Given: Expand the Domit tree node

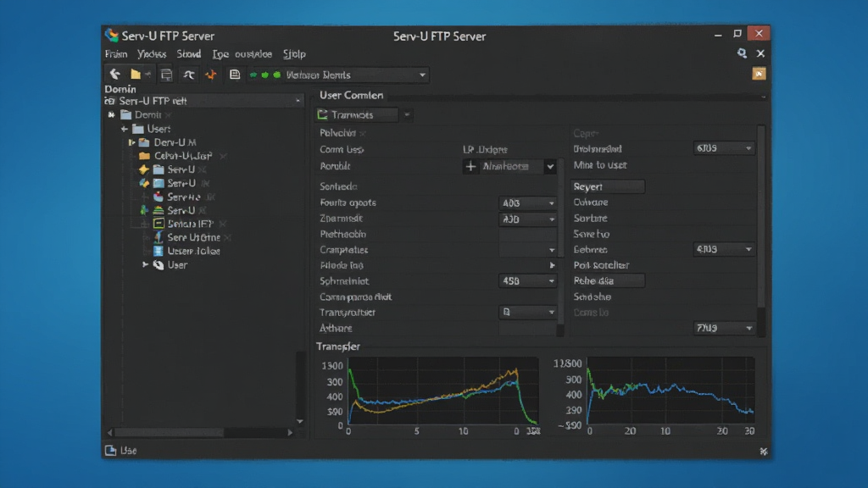Looking at the screenshot, I should click(111, 114).
